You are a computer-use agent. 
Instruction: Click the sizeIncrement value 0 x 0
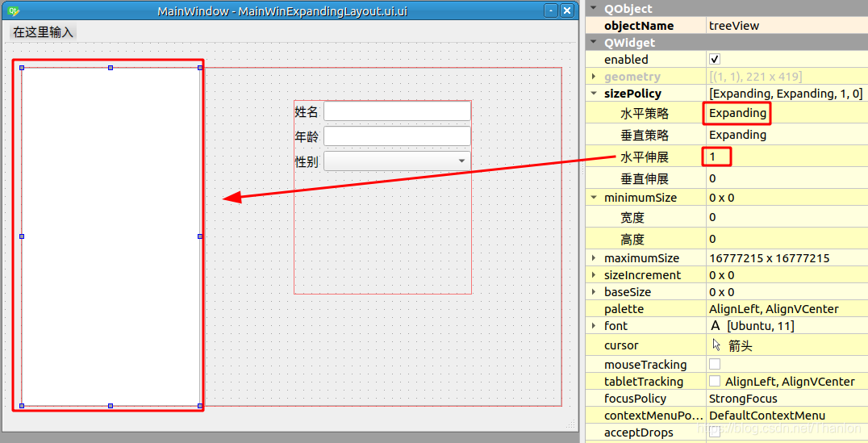(721, 275)
